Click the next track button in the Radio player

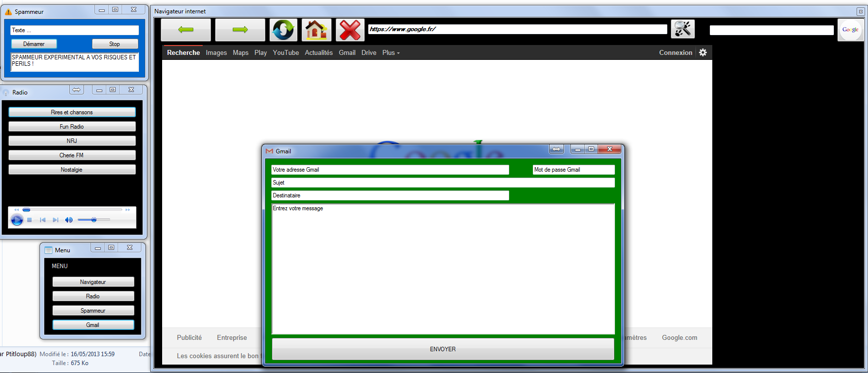click(x=55, y=220)
